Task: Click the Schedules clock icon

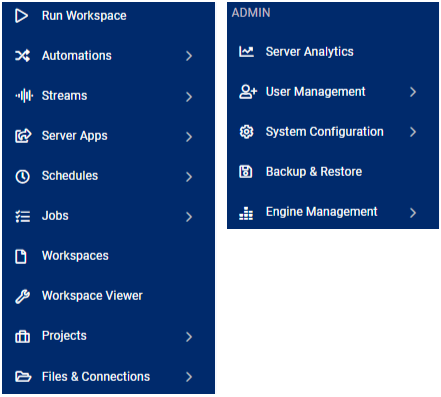Action: (23, 176)
